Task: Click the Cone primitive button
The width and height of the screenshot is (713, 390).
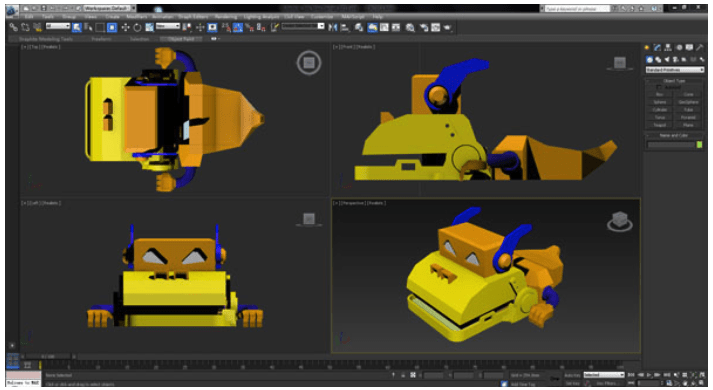Action: tap(688, 95)
